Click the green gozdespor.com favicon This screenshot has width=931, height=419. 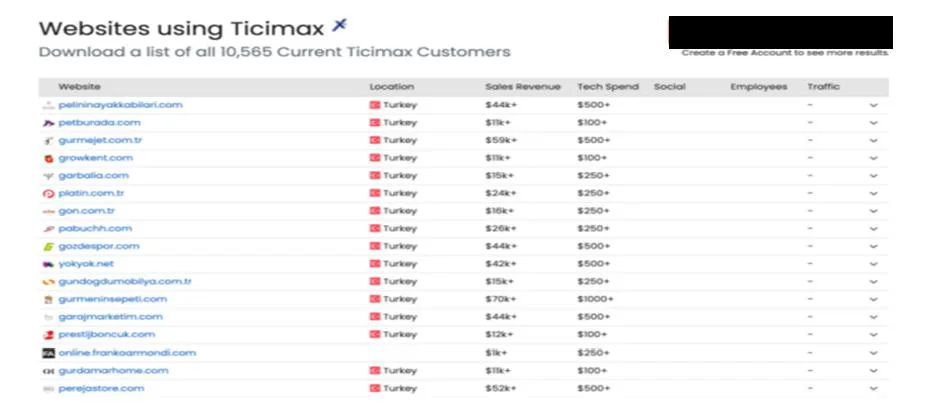point(49,247)
